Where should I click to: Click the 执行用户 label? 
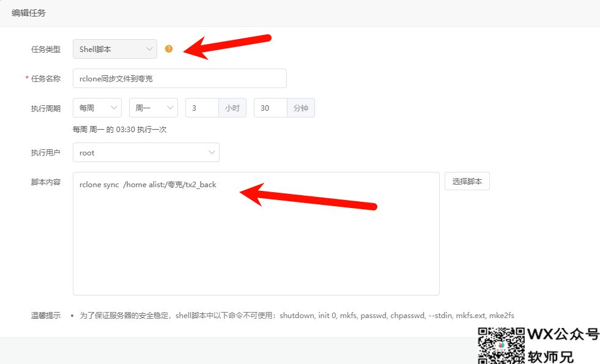45,153
